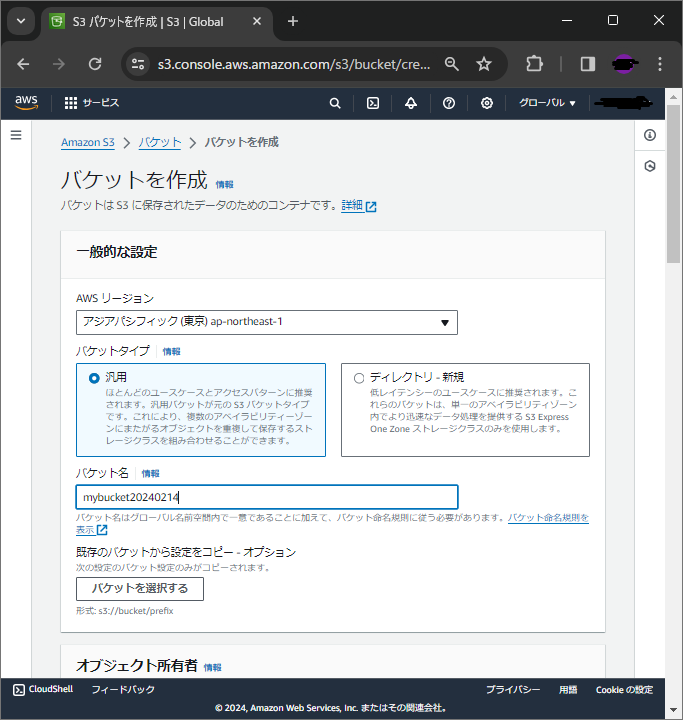This screenshot has width=683, height=720.
Task: Click the CloudShell icon in the footer
Action: pyautogui.click(x=19, y=690)
